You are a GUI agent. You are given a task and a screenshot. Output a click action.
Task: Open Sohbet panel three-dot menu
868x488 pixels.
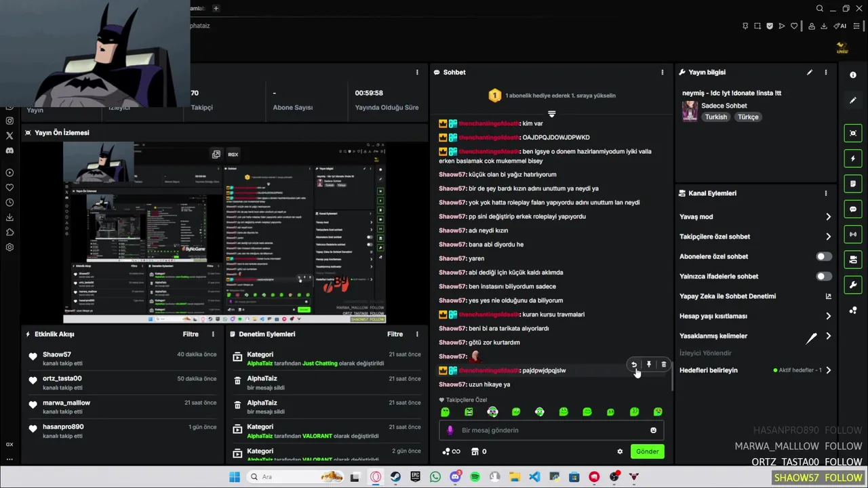[663, 73]
